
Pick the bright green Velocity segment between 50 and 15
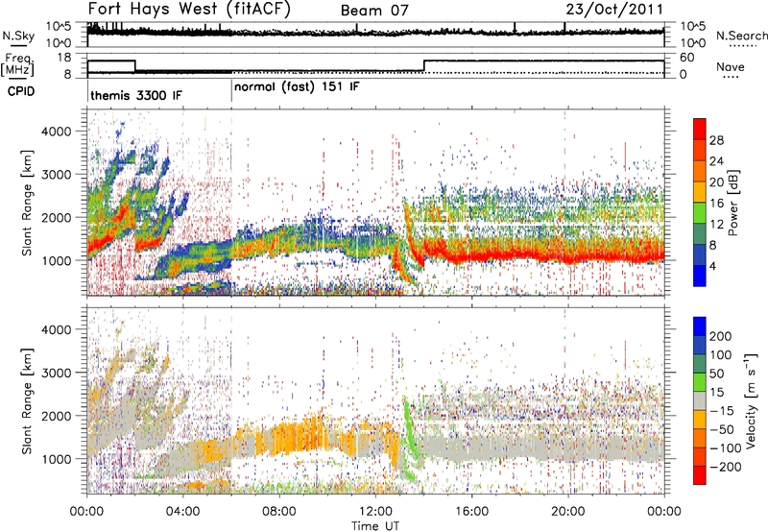coord(700,382)
